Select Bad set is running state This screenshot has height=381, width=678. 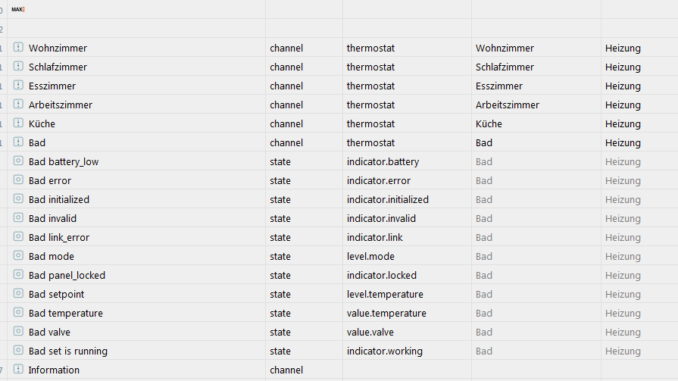point(68,351)
